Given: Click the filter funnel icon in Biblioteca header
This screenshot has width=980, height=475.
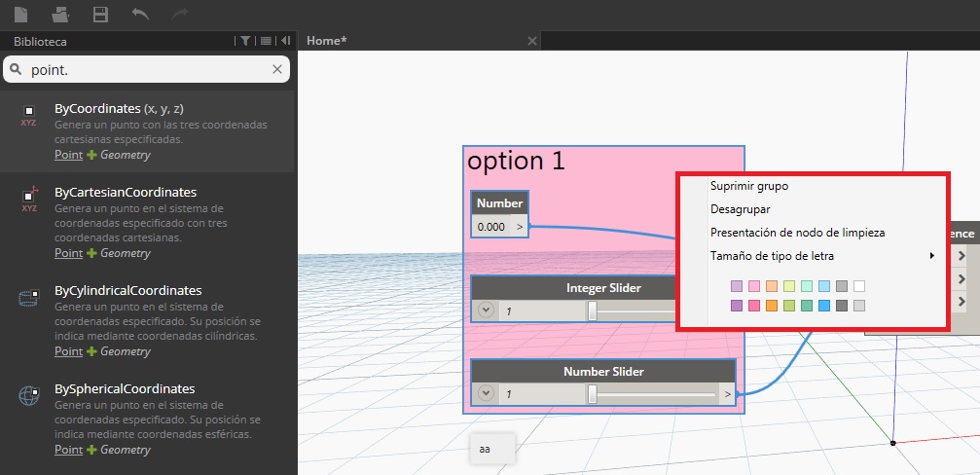Looking at the screenshot, I should point(245,41).
